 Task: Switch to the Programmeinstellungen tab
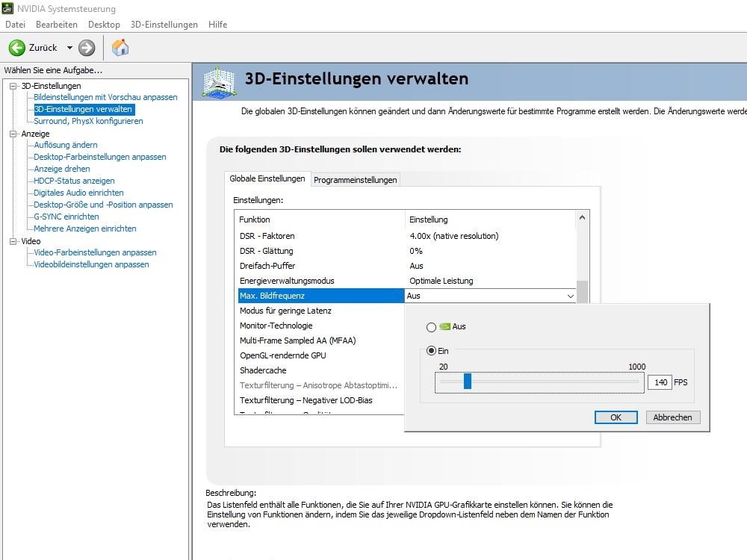(x=356, y=180)
